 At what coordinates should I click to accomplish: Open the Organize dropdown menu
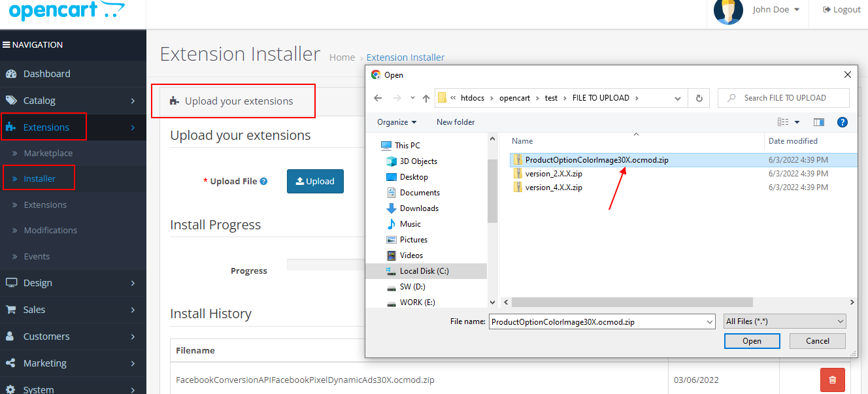(x=396, y=122)
